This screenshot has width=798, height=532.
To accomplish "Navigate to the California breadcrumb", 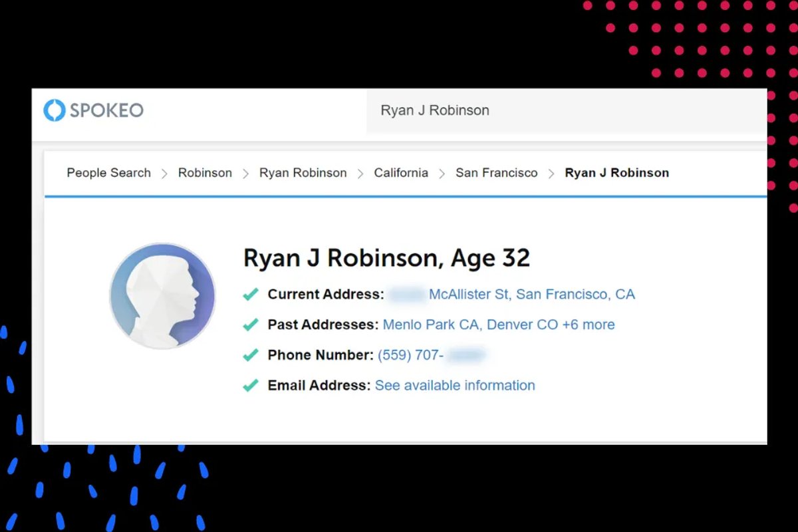I will click(x=401, y=173).
